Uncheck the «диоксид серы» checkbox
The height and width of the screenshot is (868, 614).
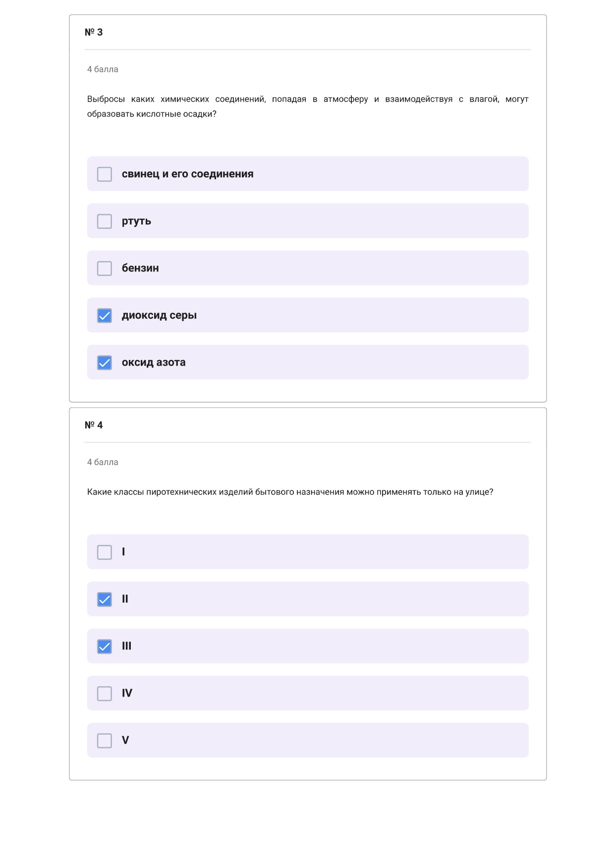(x=104, y=315)
